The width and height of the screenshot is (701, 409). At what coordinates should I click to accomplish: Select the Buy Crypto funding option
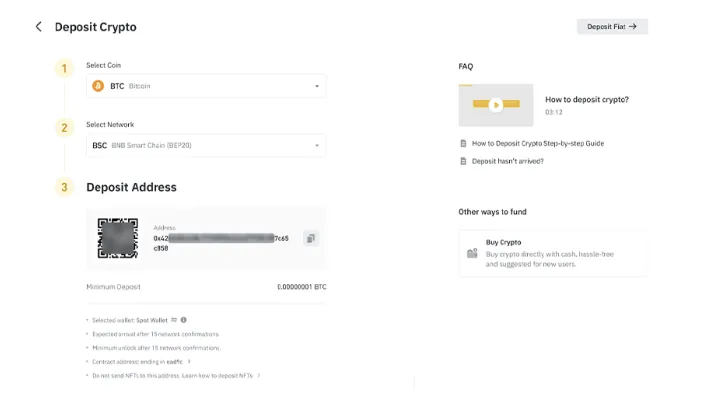tap(552, 253)
